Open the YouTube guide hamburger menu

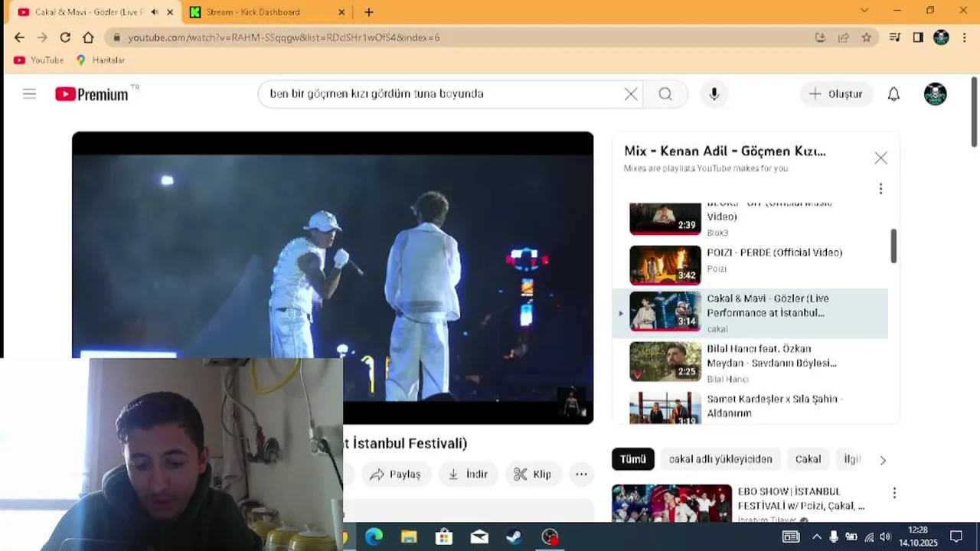point(29,94)
